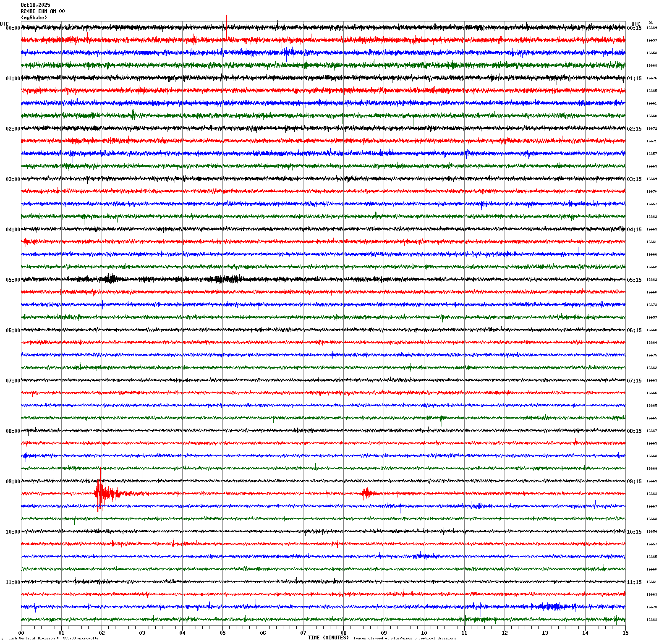Select the 10:00 left-axis time label
This screenshot has height=644, width=659.
coord(13,532)
